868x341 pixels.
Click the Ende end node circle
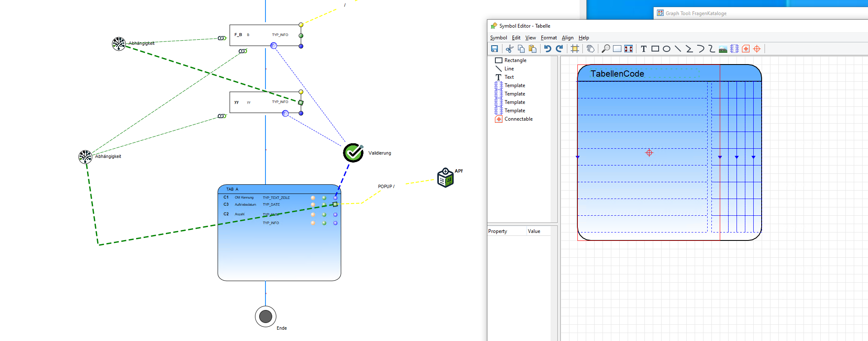point(265,316)
